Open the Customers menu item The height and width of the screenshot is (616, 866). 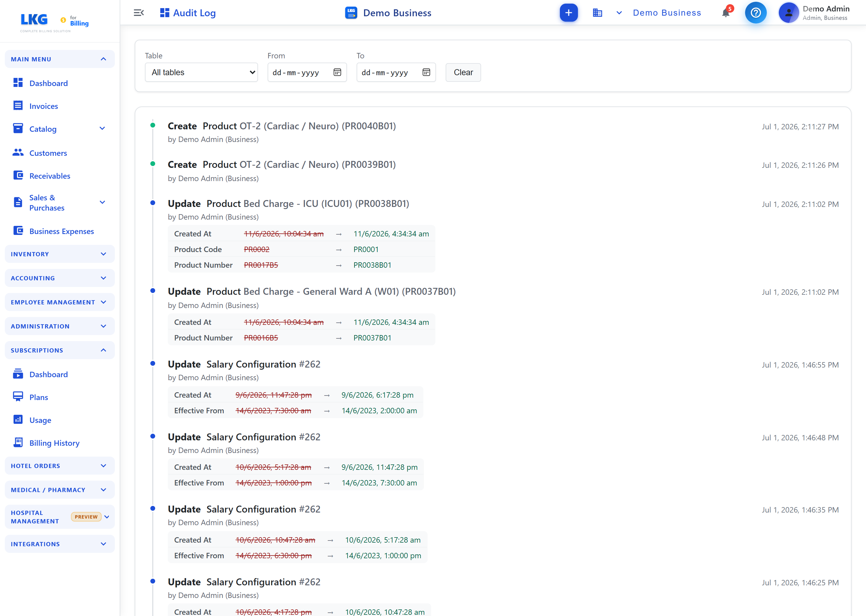pos(48,153)
